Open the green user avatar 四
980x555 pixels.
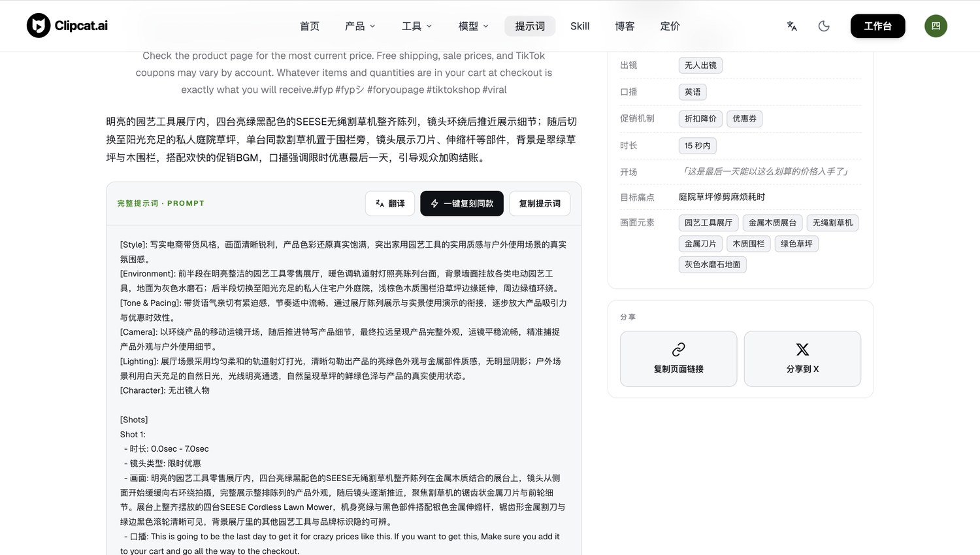coord(936,26)
